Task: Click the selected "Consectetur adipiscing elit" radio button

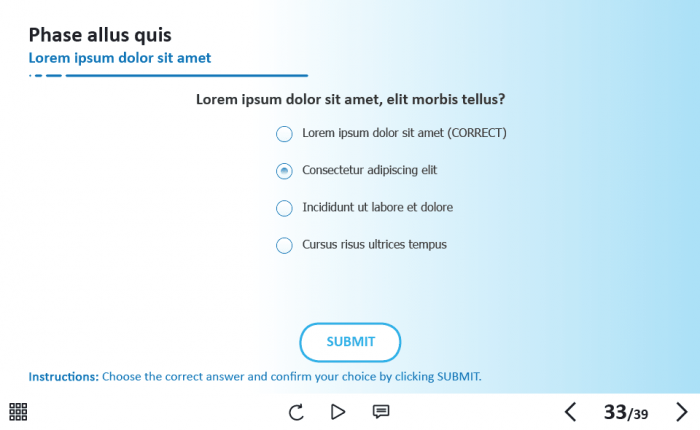Action: click(284, 171)
